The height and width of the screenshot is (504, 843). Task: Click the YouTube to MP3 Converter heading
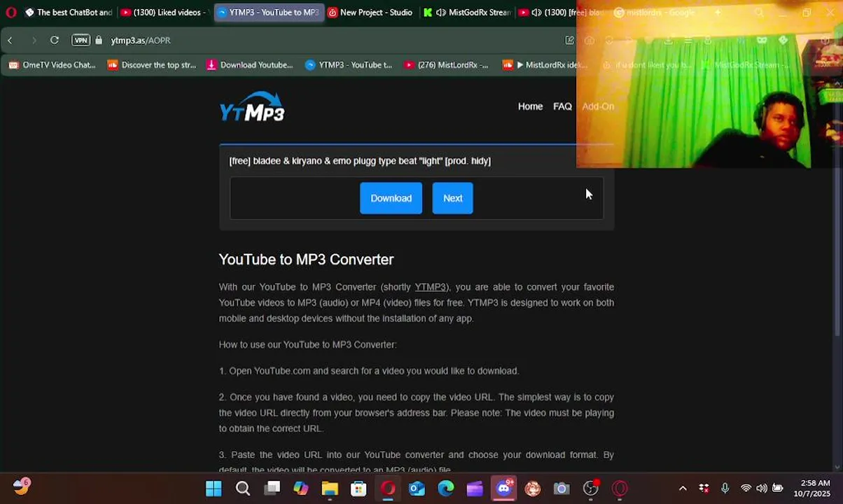(x=306, y=260)
